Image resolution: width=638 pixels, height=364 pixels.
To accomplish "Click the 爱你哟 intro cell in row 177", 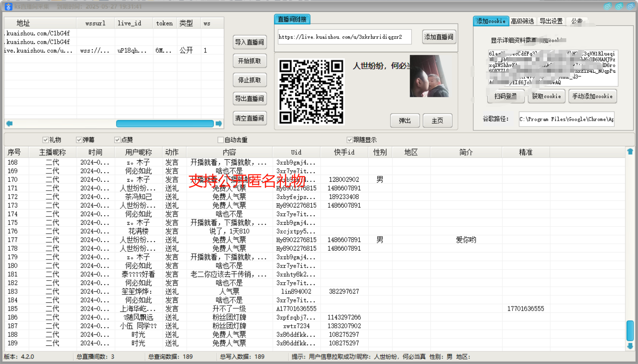I will tap(466, 240).
